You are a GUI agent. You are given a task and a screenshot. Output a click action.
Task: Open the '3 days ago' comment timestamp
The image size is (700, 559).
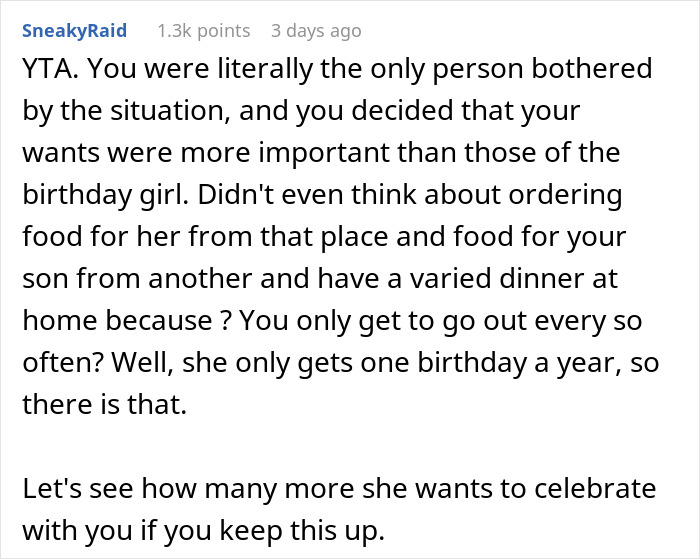316,31
